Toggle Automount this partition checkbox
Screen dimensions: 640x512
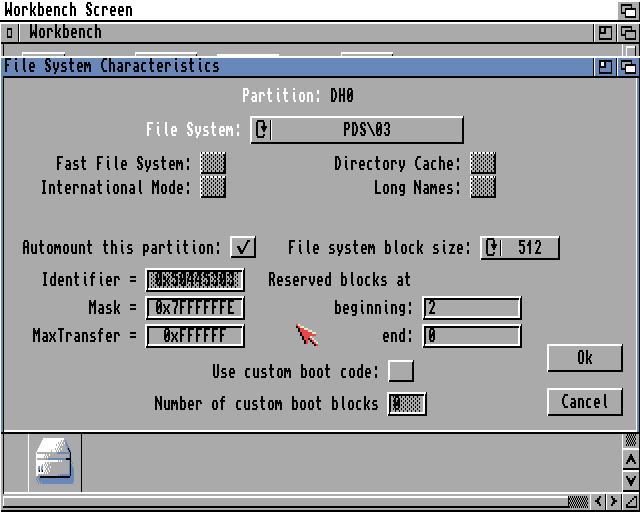[x=243, y=247]
